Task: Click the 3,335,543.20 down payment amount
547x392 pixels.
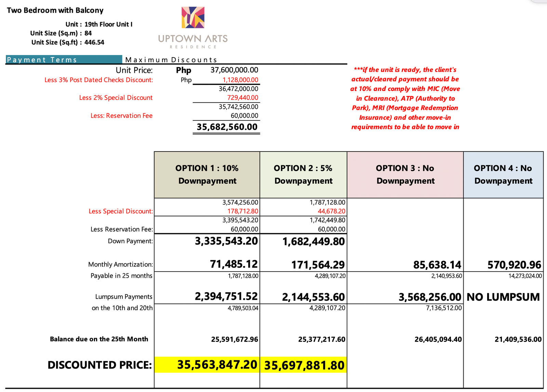Action: [x=226, y=241]
